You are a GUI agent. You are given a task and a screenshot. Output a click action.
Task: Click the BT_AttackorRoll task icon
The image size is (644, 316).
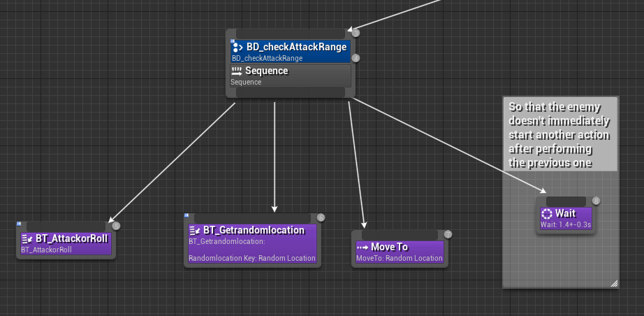tap(27, 238)
